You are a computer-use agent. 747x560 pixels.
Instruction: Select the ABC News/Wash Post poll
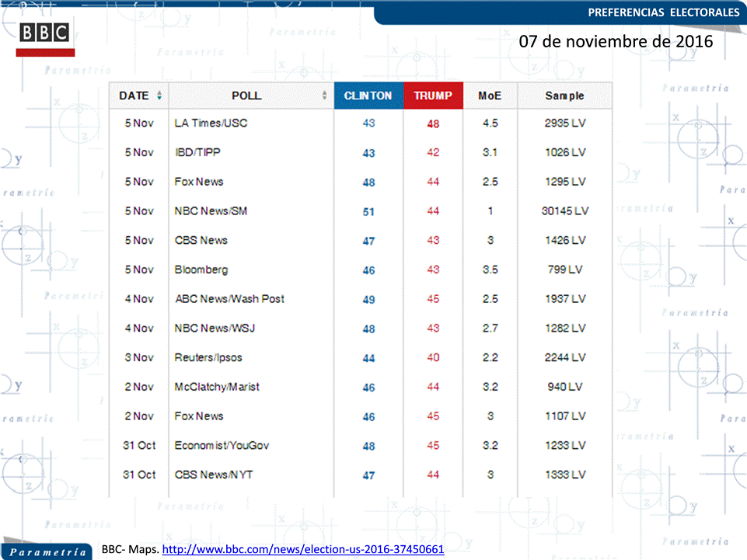point(229,299)
